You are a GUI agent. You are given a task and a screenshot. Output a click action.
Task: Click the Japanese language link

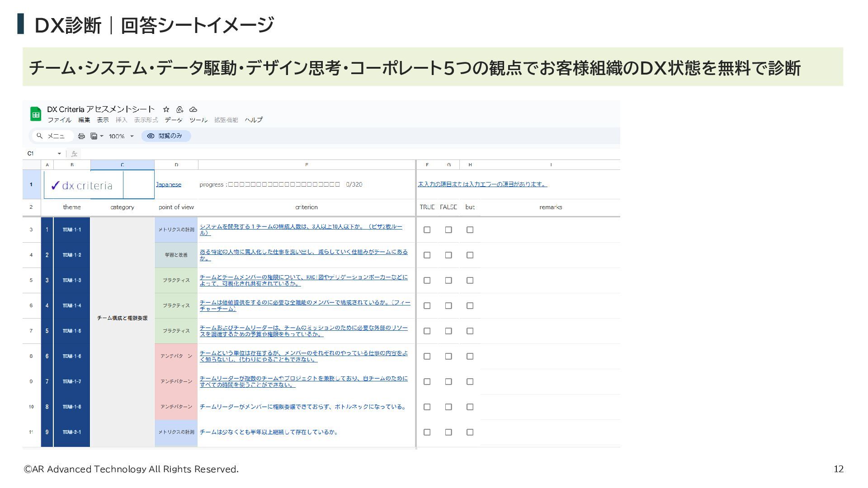(x=169, y=184)
